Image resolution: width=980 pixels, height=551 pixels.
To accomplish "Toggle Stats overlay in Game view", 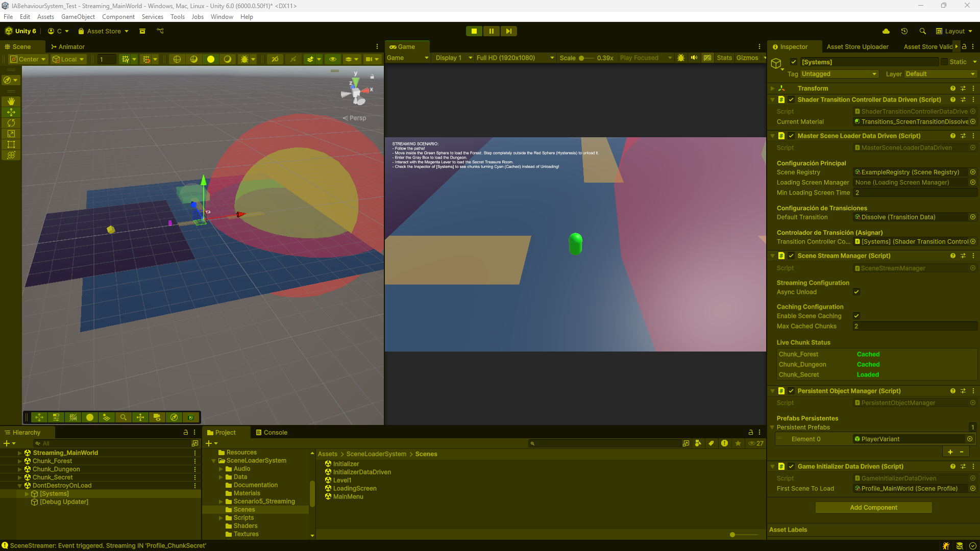I will coord(724,58).
